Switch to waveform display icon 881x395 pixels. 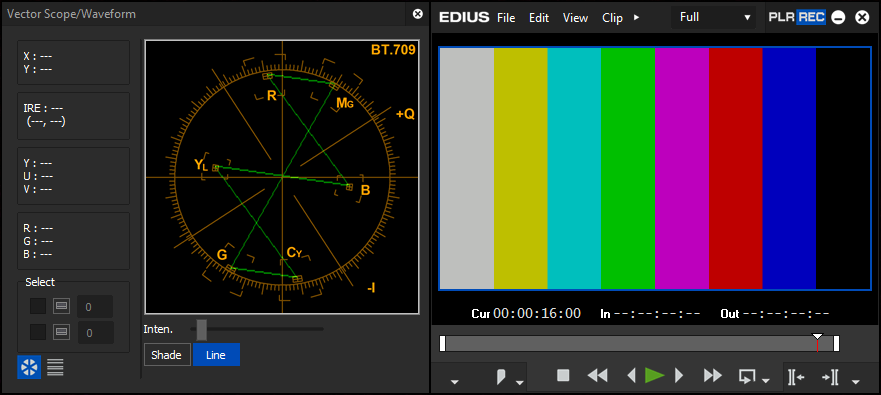[x=55, y=367]
